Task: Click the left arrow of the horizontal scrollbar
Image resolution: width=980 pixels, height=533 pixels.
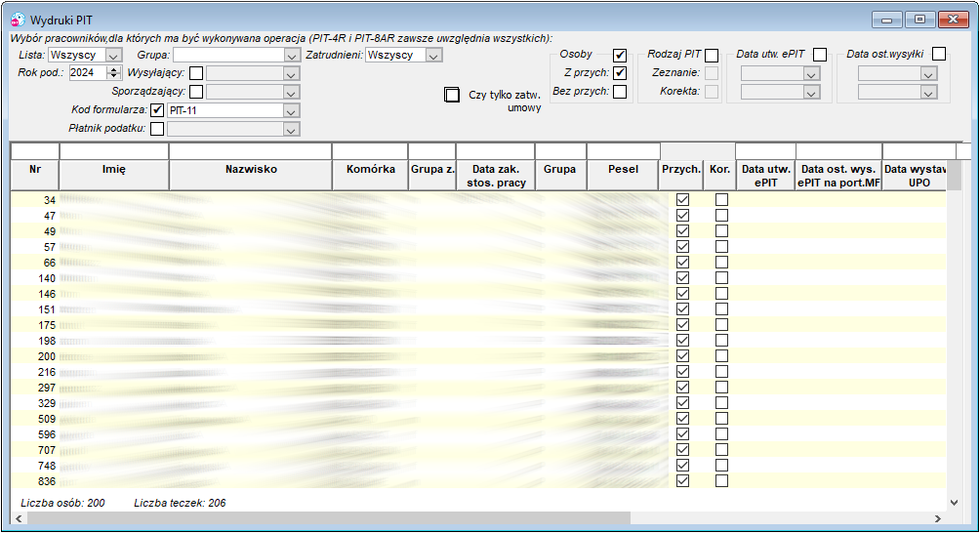Action: pyautogui.click(x=19, y=518)
